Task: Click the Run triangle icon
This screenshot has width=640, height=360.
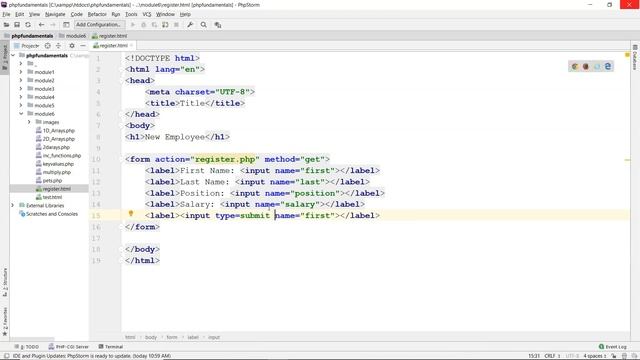Action: [133, 25]
